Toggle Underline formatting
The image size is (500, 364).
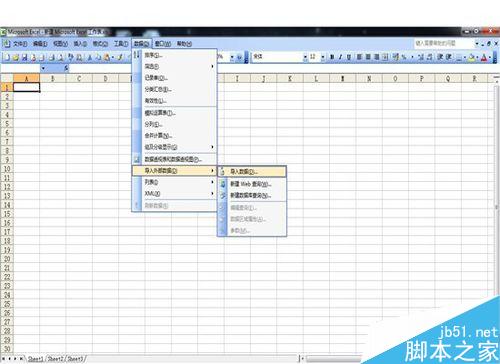click(x=349, y=57)
